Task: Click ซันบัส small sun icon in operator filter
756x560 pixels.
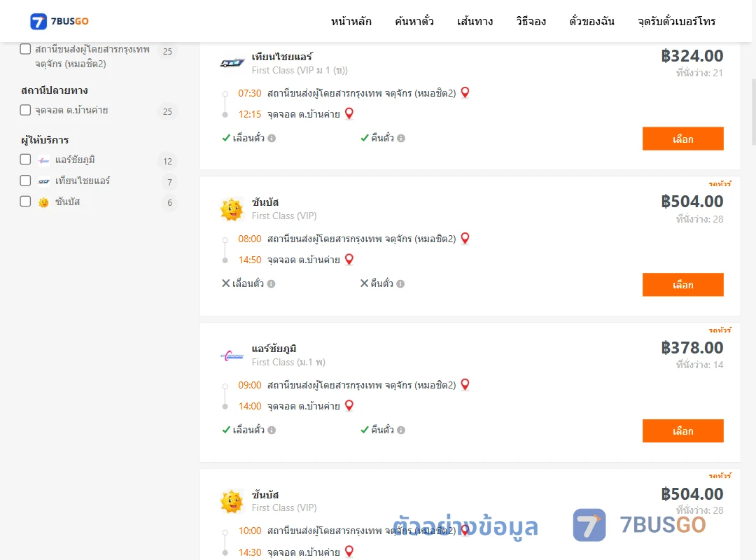Action: (x=44, y=202)
